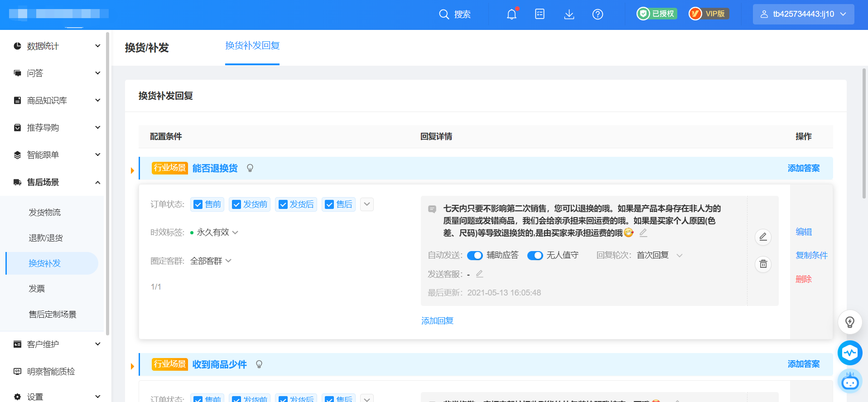Open the 首次回复 reply round dropdown
This screenshot has width=868, height=402.
[x=660, y=255]
